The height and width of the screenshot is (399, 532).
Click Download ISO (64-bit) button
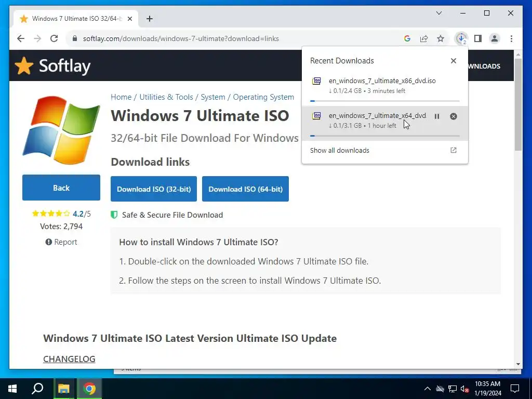click(x=245, y=189)
